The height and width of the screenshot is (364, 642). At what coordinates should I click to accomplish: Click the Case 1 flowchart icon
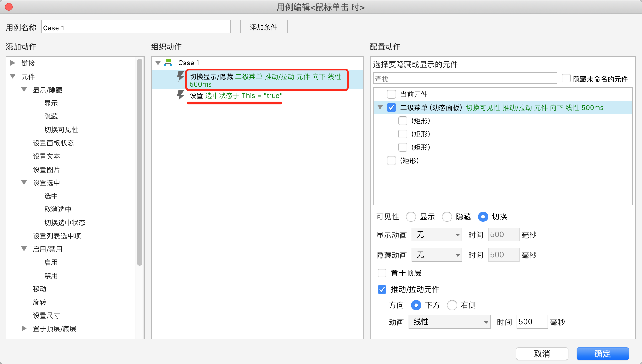(168, 63)
